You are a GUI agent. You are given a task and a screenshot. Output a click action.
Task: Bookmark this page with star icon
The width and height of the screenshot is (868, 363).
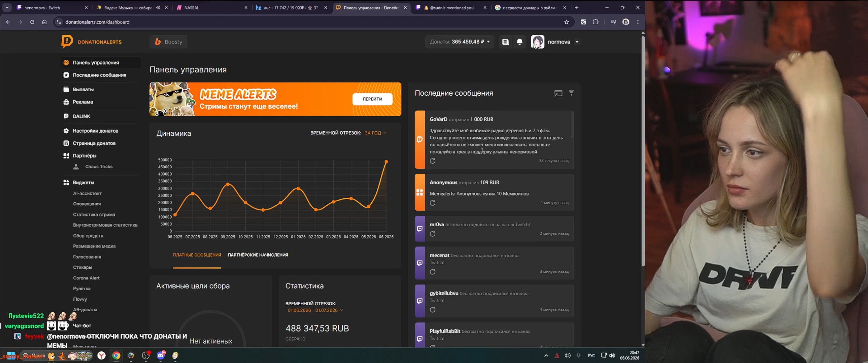(566, 22)
